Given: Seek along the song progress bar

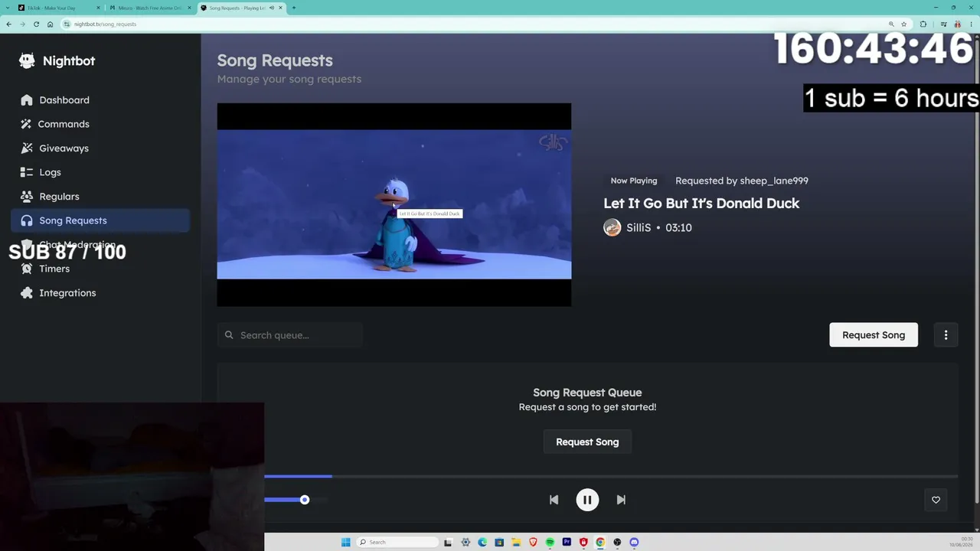Looking at the screenshot, I should click(611, 476).
